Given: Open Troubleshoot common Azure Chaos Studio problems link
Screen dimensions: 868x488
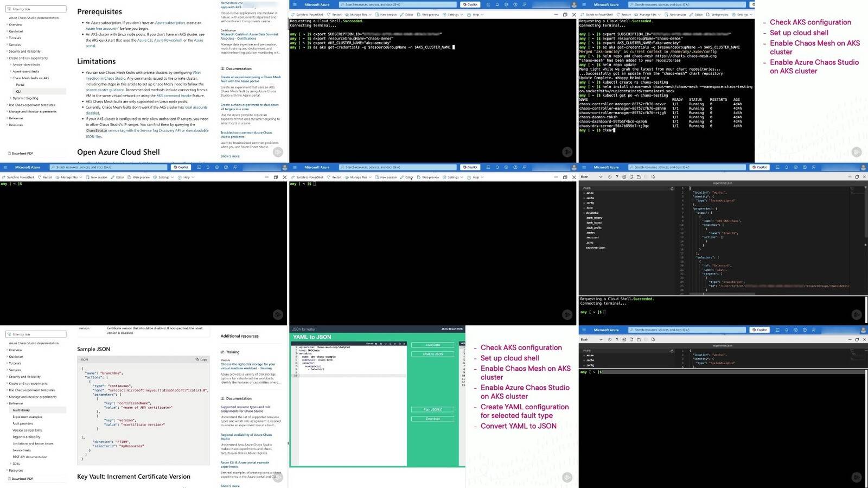Looking at the screenshot, I should 246,135.
